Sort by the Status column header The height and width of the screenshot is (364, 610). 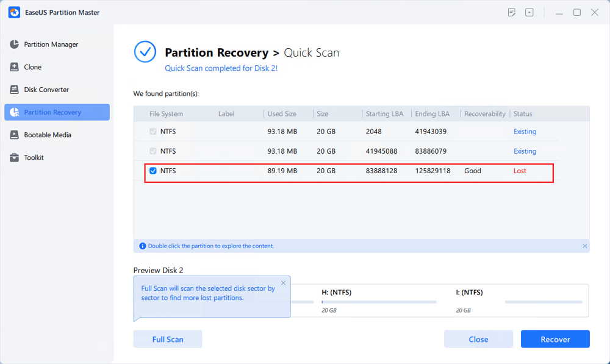[x=523, y=114]
